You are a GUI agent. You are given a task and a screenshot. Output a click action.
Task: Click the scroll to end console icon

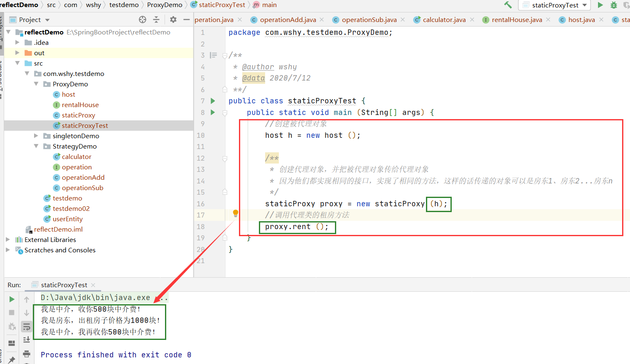click(27, 340)
